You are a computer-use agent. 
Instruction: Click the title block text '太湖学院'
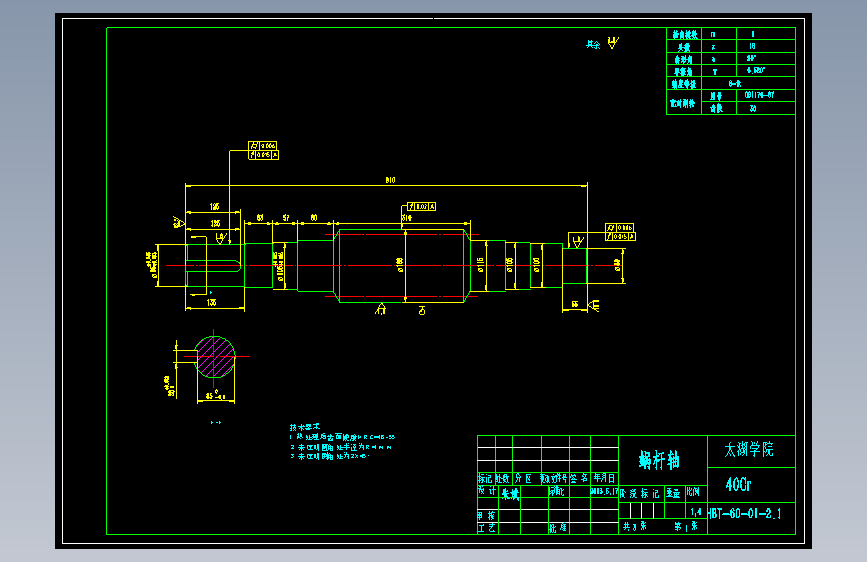point(749,449)
